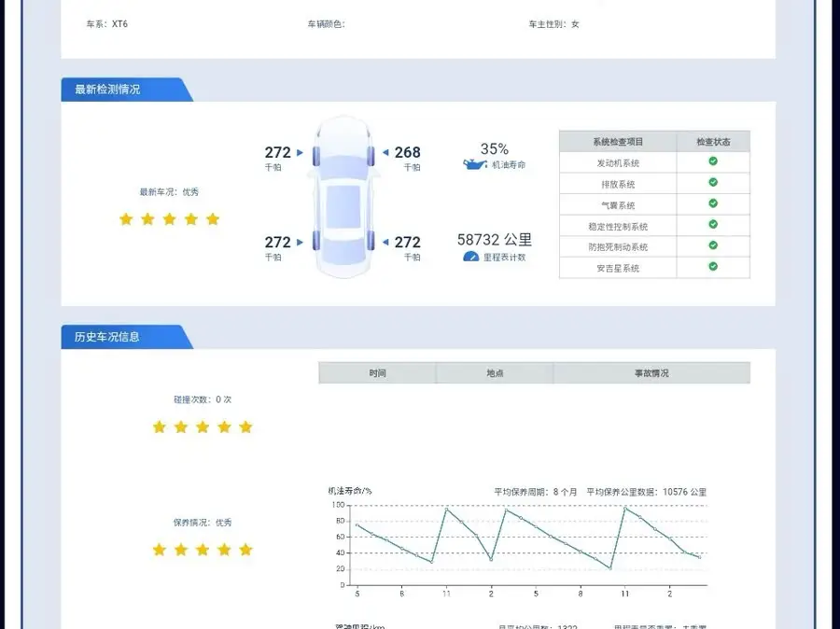Click the arrow beside rear-right tire 272

click(x=385, y=242)
